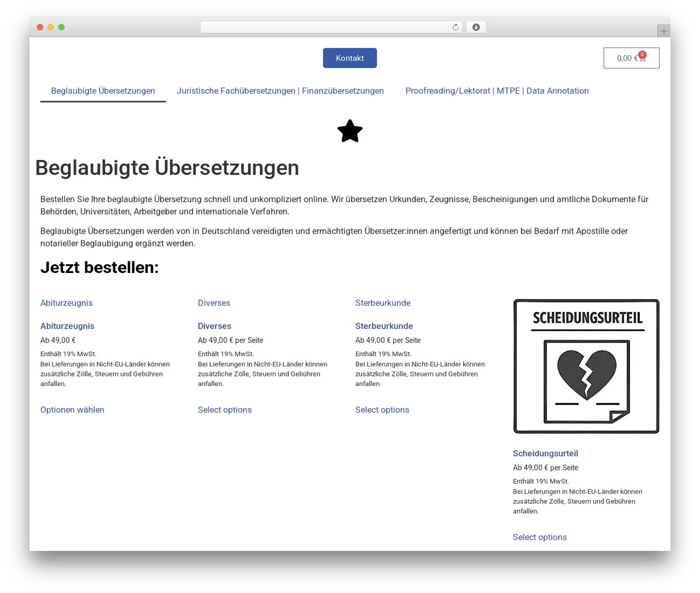Open Proofreading/Lektorat | MTPE | Data Annotation tab

click(497, 91)
